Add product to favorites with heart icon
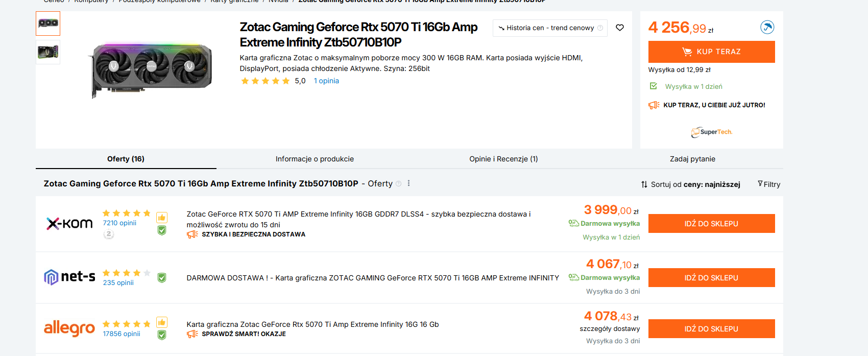The width and height of the screenshot is (868, 356). click(619, 28)
